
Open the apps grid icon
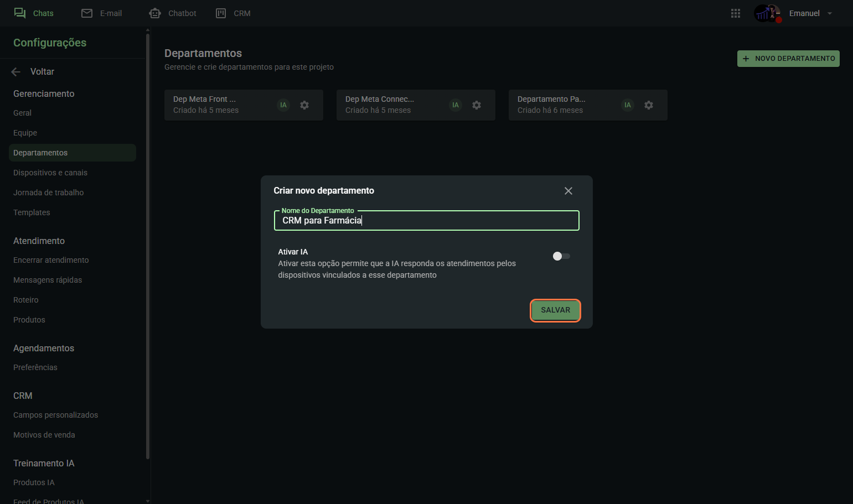735,13
